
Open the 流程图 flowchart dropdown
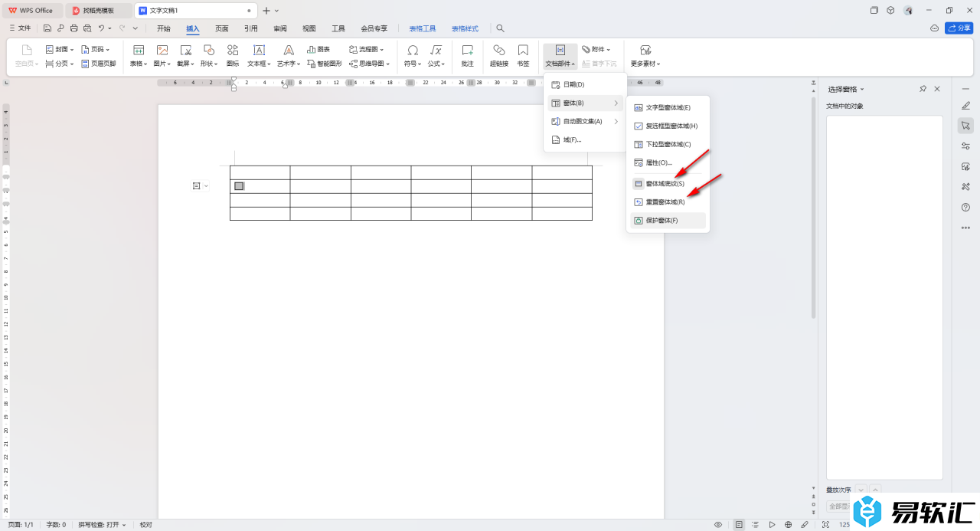[x=366, y=49]
